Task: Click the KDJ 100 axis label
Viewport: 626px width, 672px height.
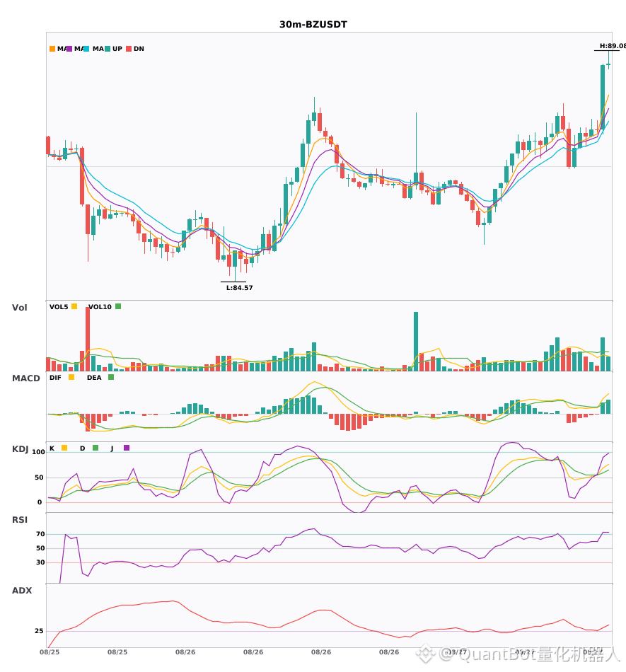Action: 39,452
